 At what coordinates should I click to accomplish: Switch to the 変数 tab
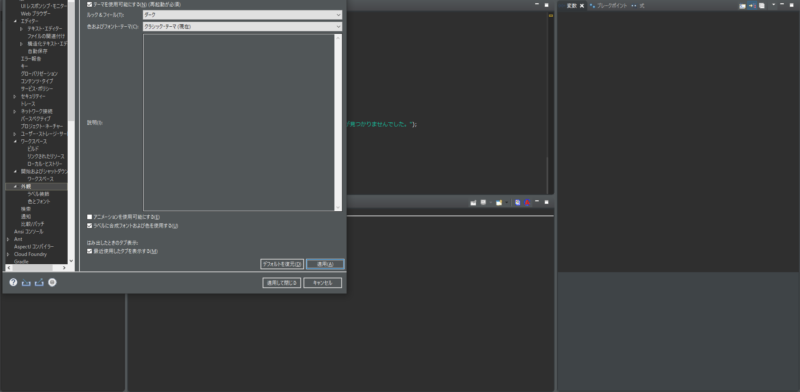tap(571, 6)
